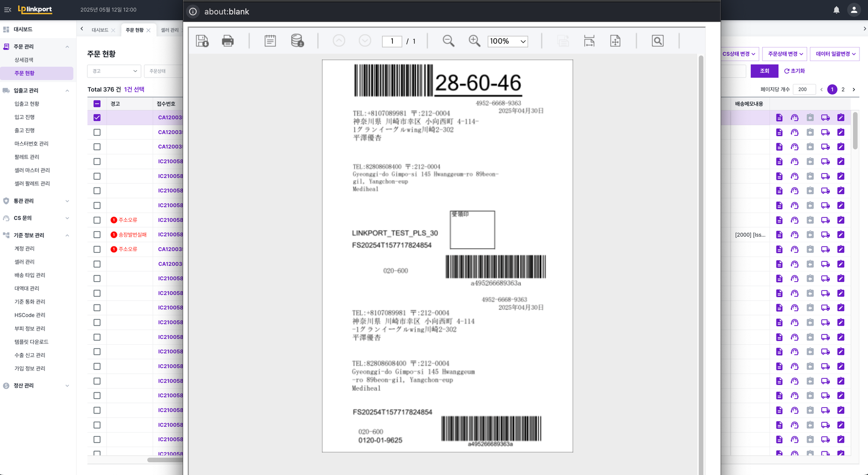
Task: Check the third CA12003 row checkbox
Action: [97, 147]
